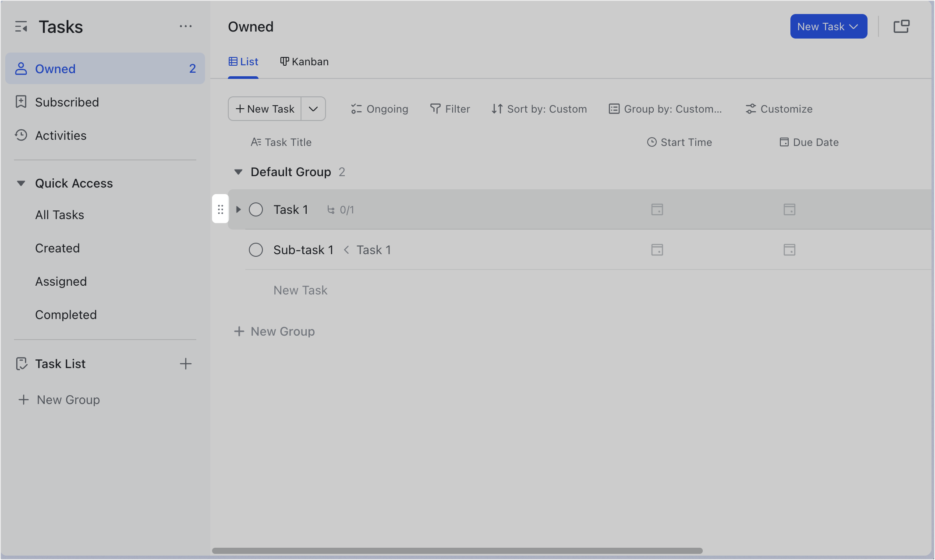Click the blue New Task button
Image resolution: width=935 pixels, height=560 pixels.
click(x=829, y=26)
